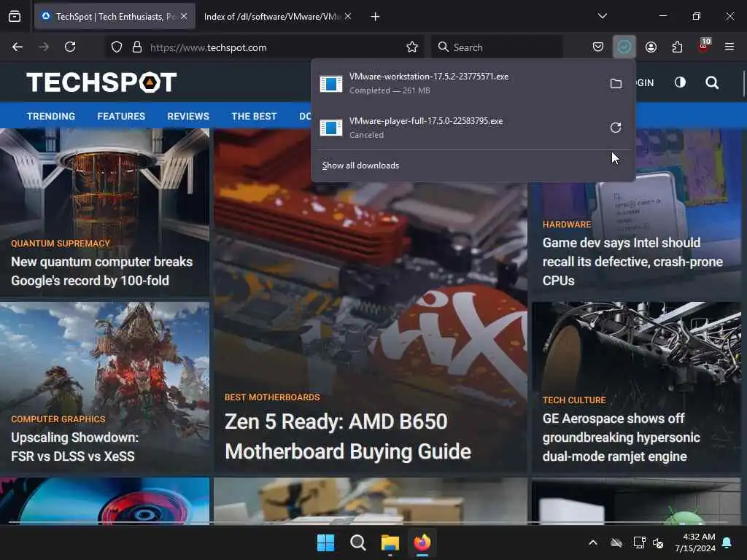The image size is (747, 560).
Task: Bookmark this page with star
Action: click(412, 47)
